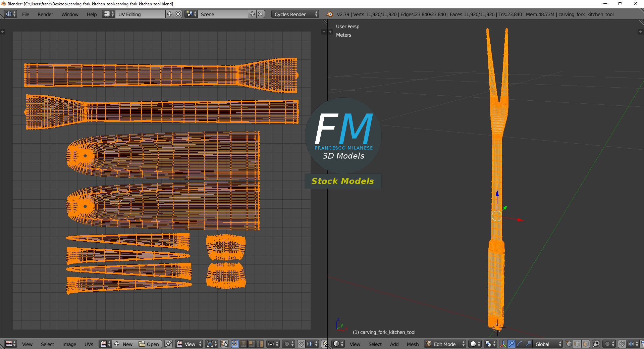Open the UV sticky selection mode dropdown
Screen dimensions: 644x349
point(273,344)
